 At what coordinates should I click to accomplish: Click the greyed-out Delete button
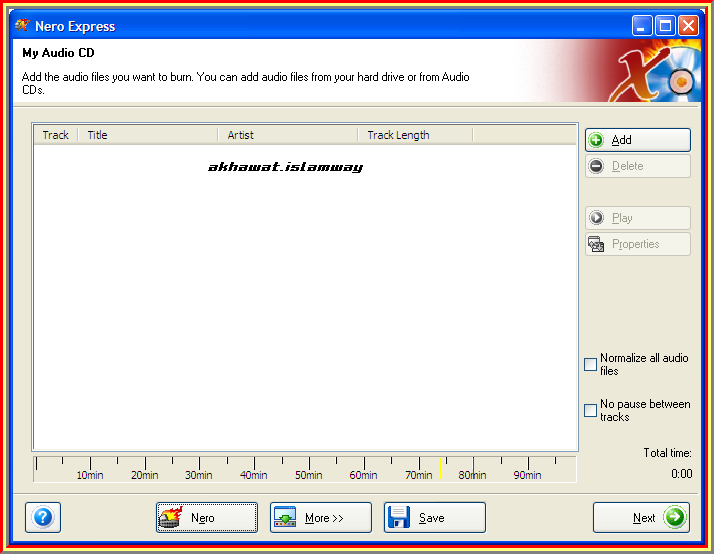click(x=638, y=166)
